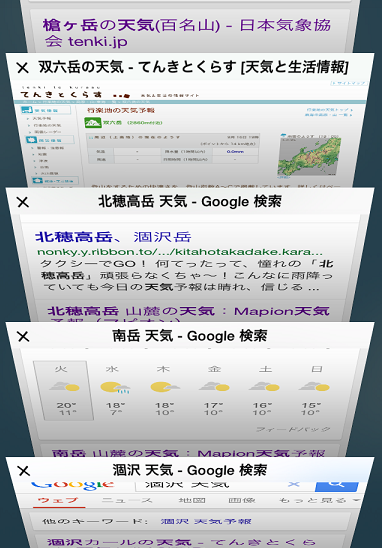
Task: Close the 涸沢 天気 Google search tab
Action: point(23,471)
